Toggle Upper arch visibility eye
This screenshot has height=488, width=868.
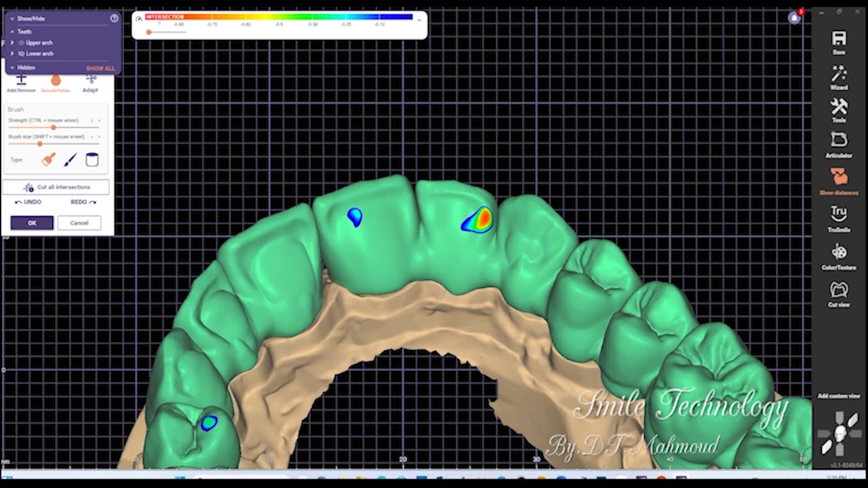22,43
